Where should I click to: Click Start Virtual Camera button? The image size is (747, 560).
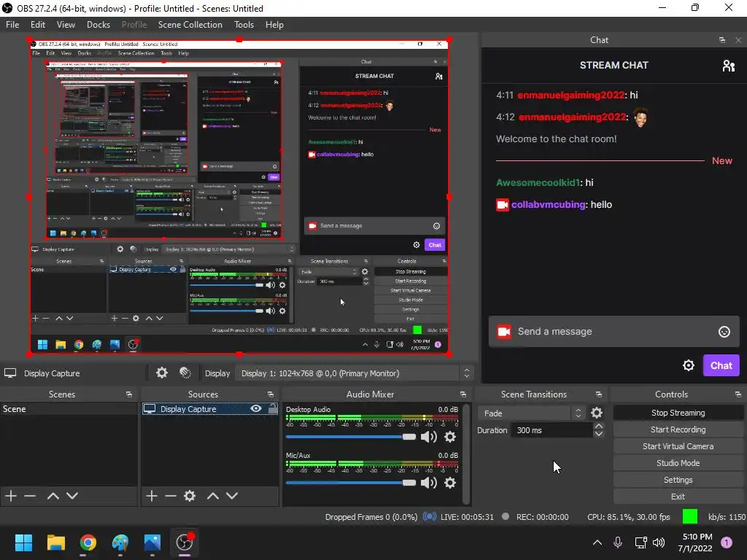(678, 446)
